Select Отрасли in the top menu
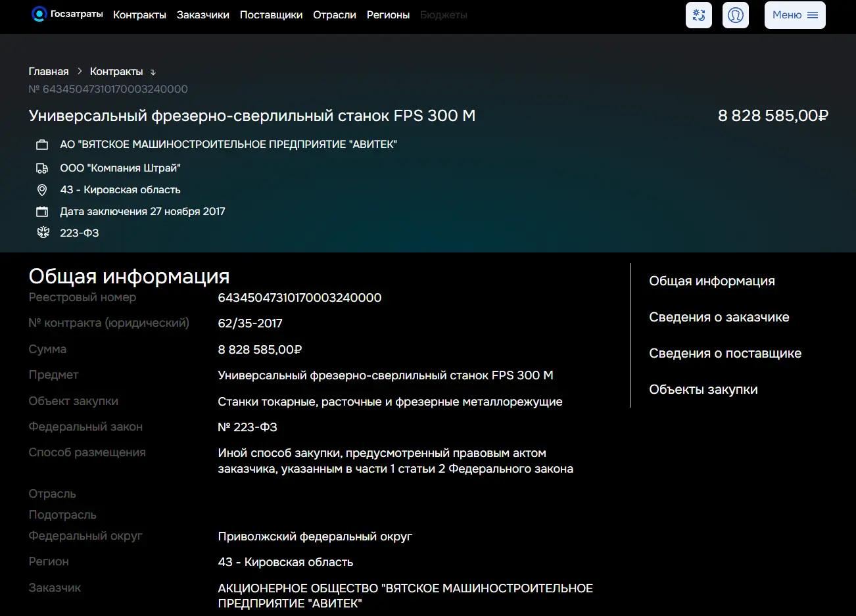856x616 pixels. coord(335,14)
